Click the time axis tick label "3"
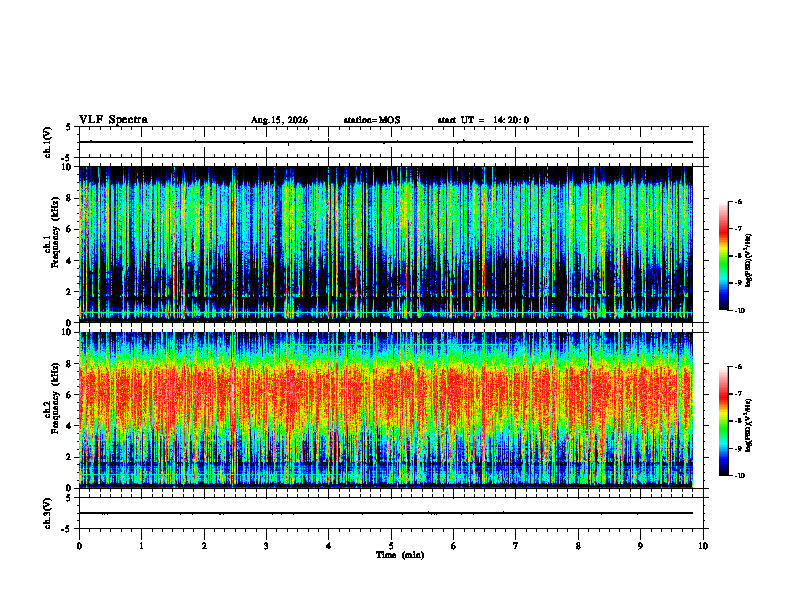Screen dimensions: 792x612 (x=266, y=546)
